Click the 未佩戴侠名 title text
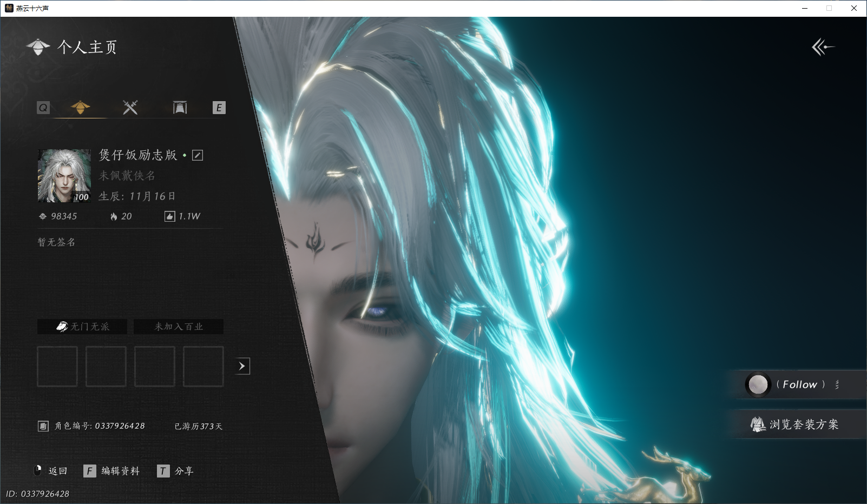Viewport: 867px width, 504px height. (x=127, y=176)
